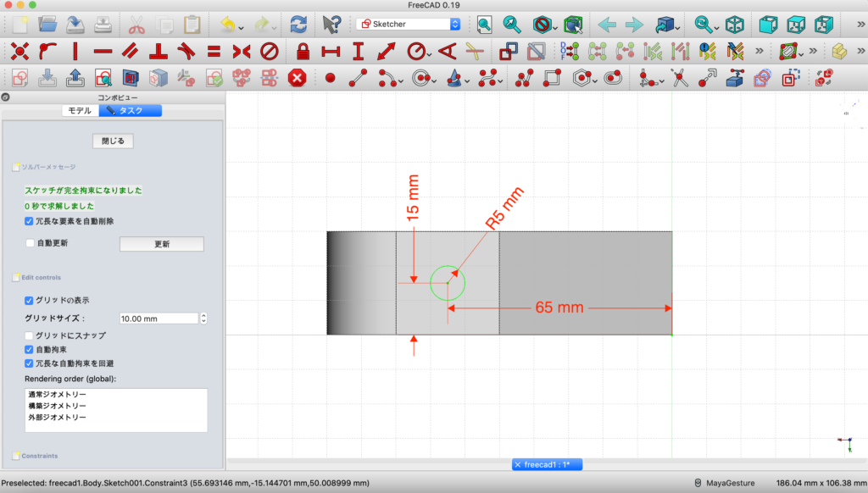868x493 pixels.
Task: Click the 更新 button
Action: pos(162,244)
